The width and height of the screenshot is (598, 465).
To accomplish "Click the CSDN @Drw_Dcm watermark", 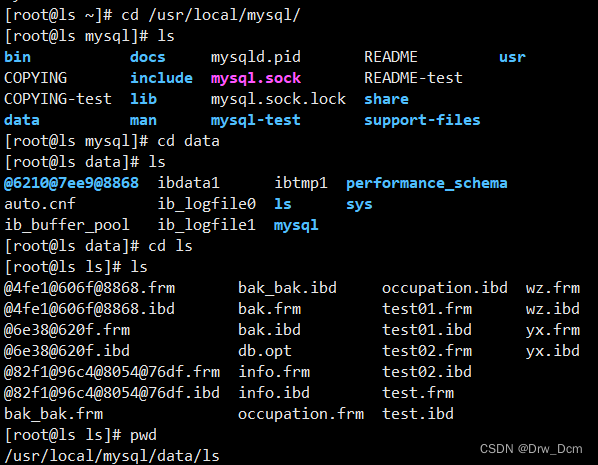I will [530, 449].
